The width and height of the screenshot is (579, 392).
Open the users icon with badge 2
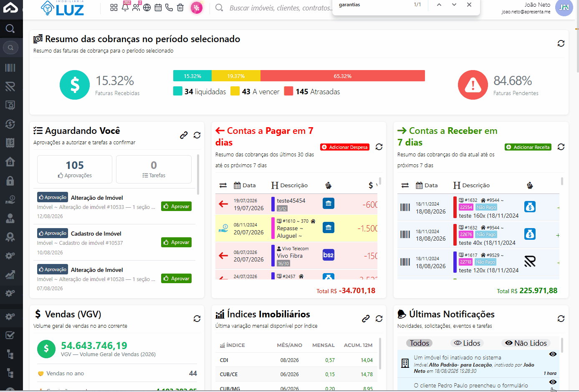coord(137,7)
